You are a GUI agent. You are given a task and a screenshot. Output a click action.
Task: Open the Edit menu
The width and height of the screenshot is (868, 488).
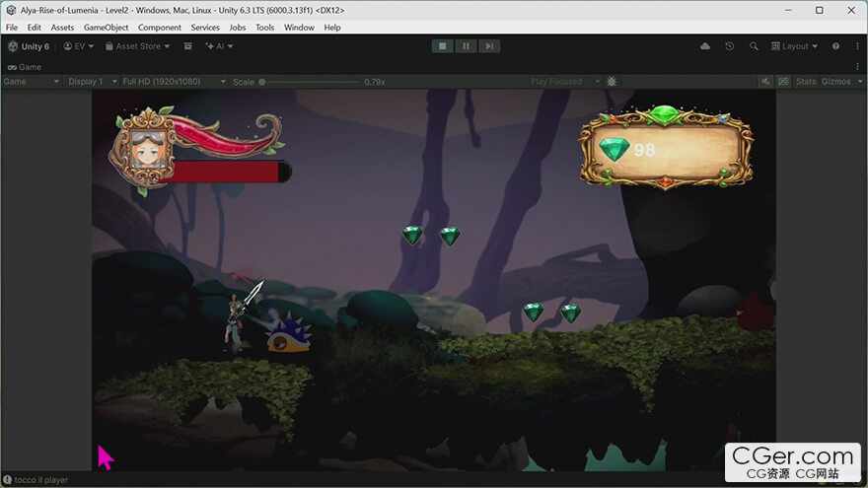pos(34,28)
